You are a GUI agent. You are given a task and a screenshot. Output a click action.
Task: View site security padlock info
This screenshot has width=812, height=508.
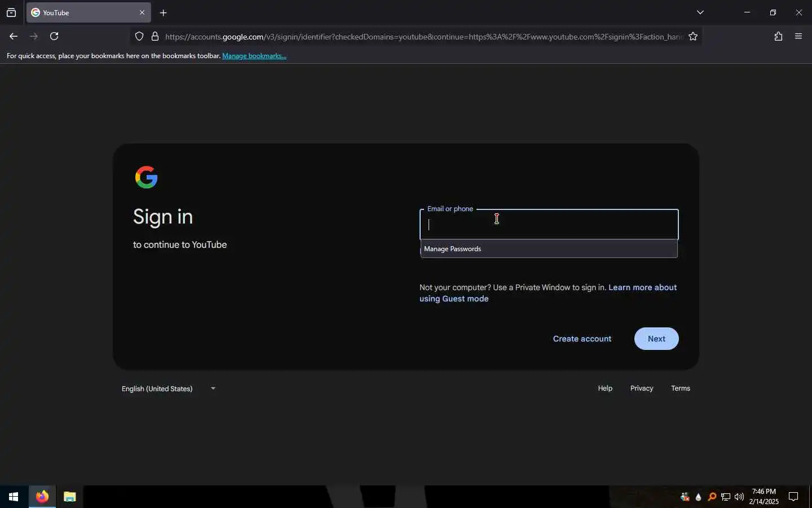(155, 37)
